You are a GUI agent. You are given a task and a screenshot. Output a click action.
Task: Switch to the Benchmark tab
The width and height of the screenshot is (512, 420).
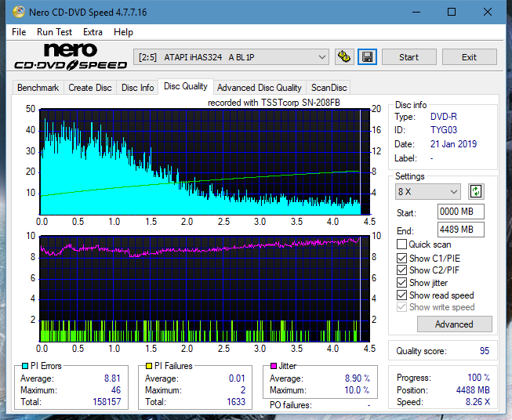coord(38,88)
